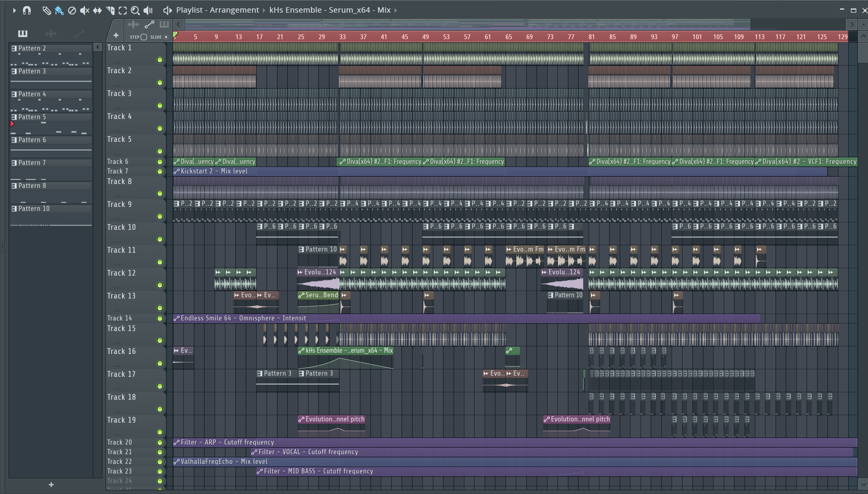
Task: Mute Track 23 with its green light
Action: 160,471
